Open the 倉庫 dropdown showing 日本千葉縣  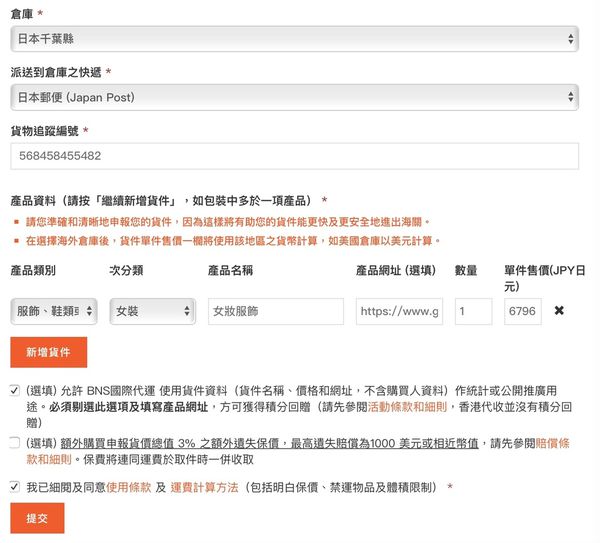294,38
